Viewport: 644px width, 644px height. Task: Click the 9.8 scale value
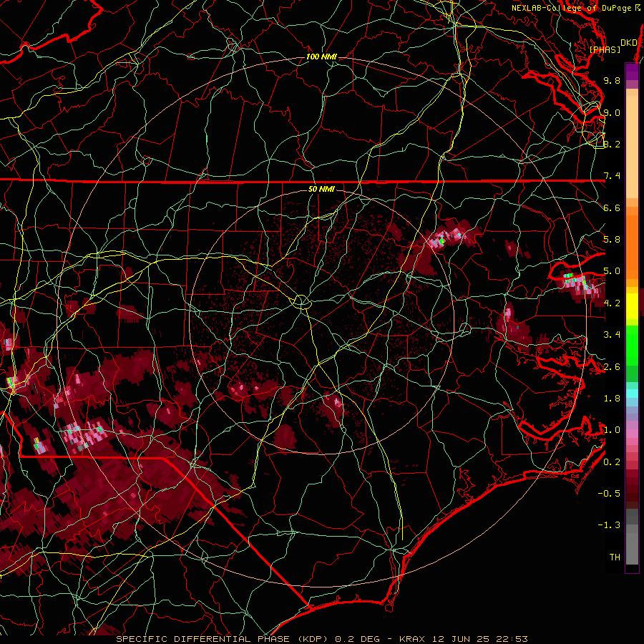click(612, 80)
